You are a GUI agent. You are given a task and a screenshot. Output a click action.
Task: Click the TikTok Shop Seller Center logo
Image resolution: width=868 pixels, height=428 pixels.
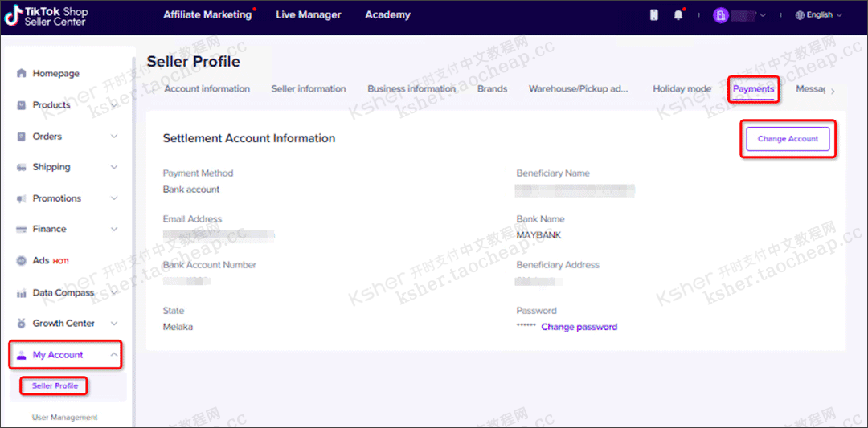(x=47, y=16)
